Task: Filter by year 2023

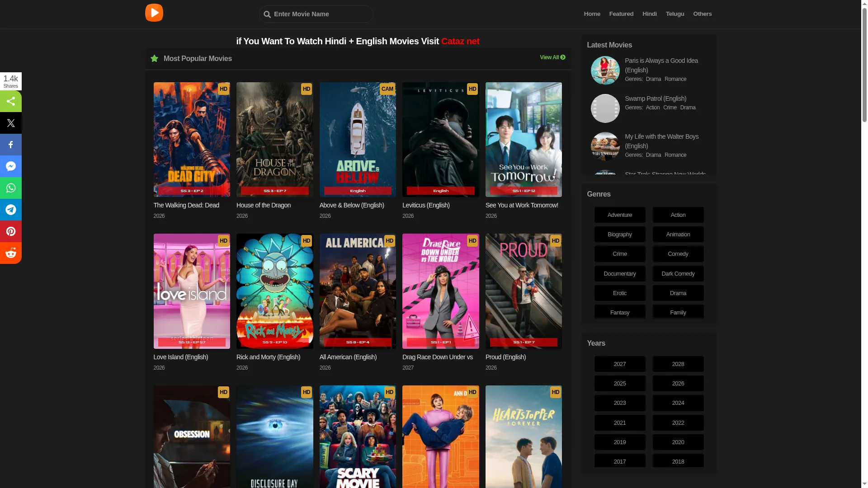Action: pyautogui.click(x=620, y=403)
